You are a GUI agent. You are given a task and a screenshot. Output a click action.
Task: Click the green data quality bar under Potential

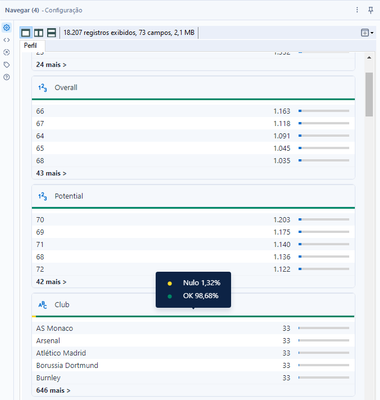pyautogui.click(x=193, y=208)
